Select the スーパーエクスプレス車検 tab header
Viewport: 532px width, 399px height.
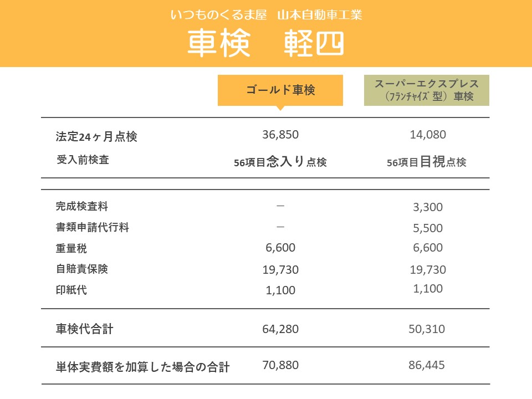point(427,90)
